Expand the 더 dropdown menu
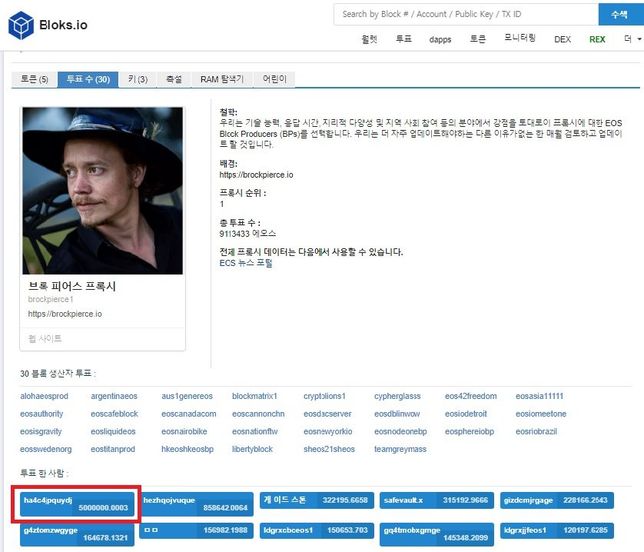The height and width of the screenshot is (552, 644). 632,39
